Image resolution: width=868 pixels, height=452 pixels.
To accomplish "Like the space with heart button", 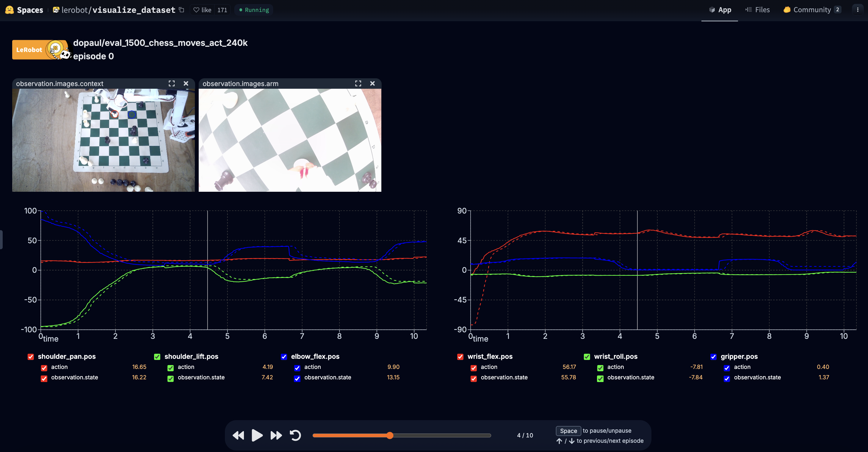I will click(203, 10).
